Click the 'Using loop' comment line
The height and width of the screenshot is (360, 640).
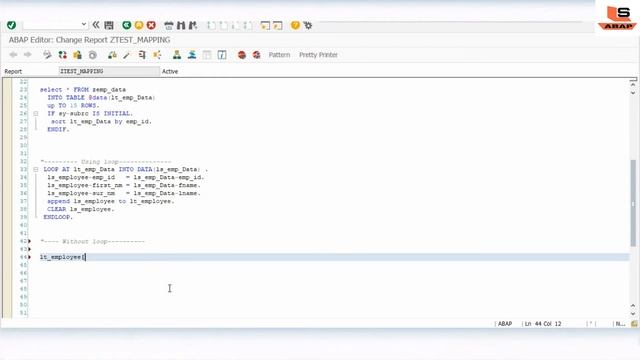coord(106,162)
